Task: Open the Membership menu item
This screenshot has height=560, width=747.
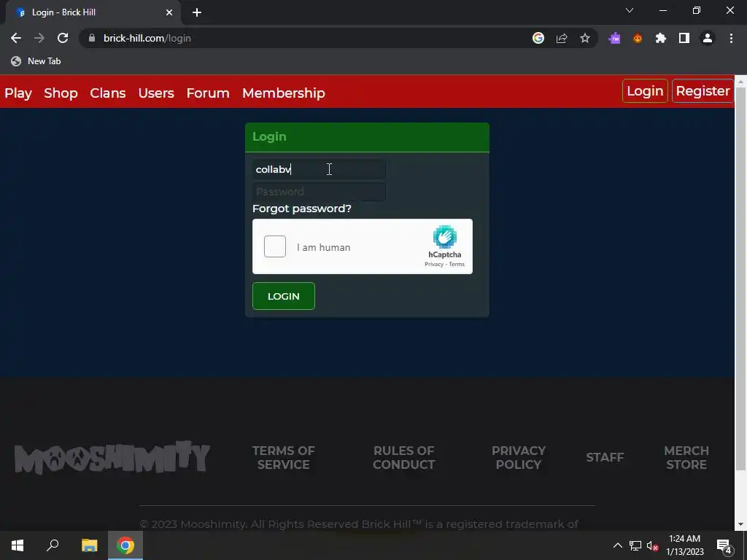Action: pyautogui.click(x=284, y=93)
